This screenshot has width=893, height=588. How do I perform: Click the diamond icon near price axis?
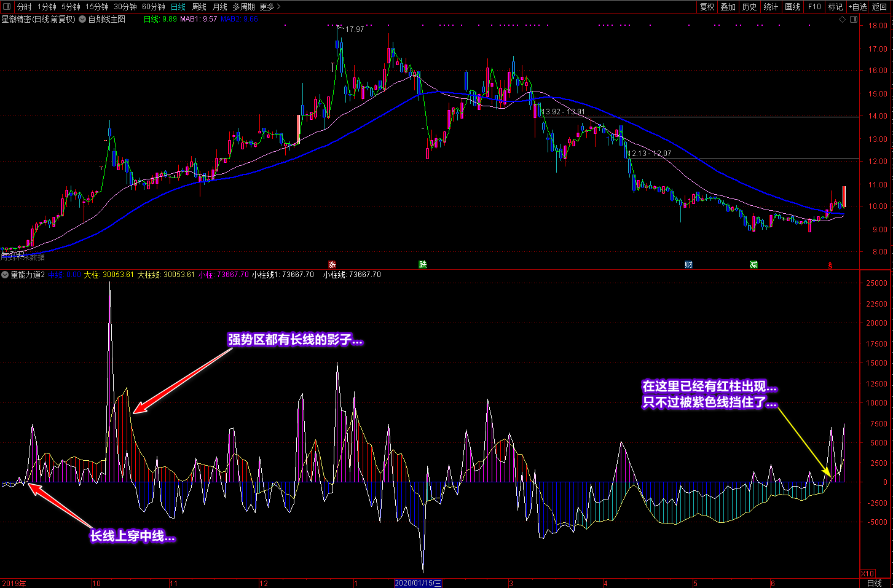pos(842,19)
